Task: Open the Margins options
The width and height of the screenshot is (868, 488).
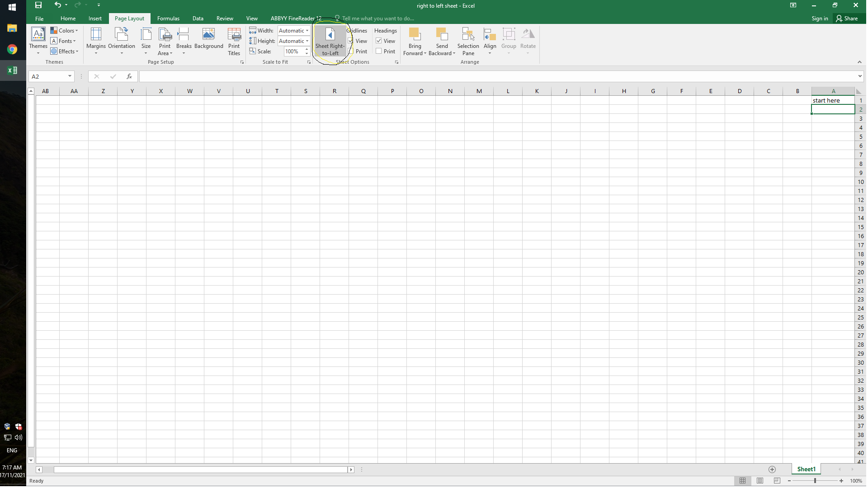Action: (95, 41)
